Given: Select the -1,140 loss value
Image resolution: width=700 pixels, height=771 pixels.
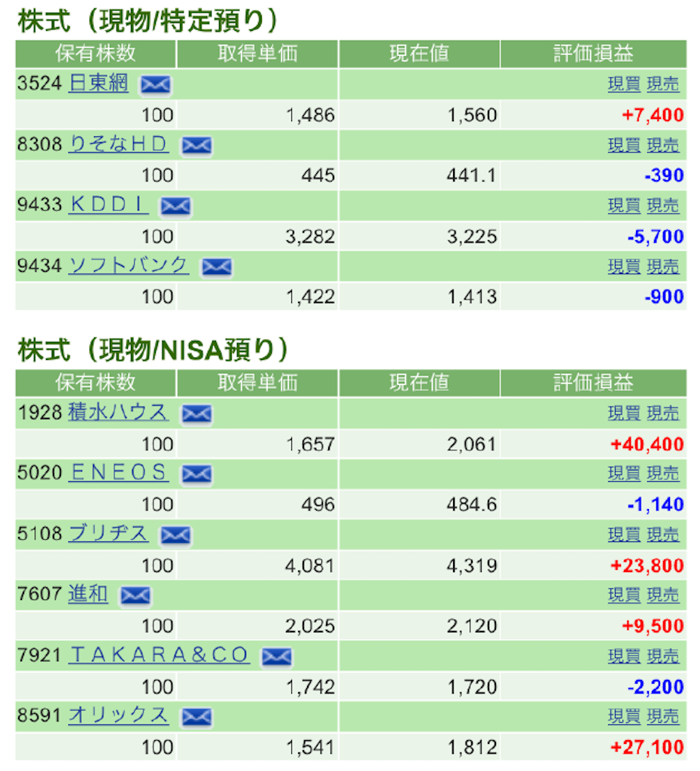Looking at the screenshot, I should pyautogui.click(x=656, y=505).
